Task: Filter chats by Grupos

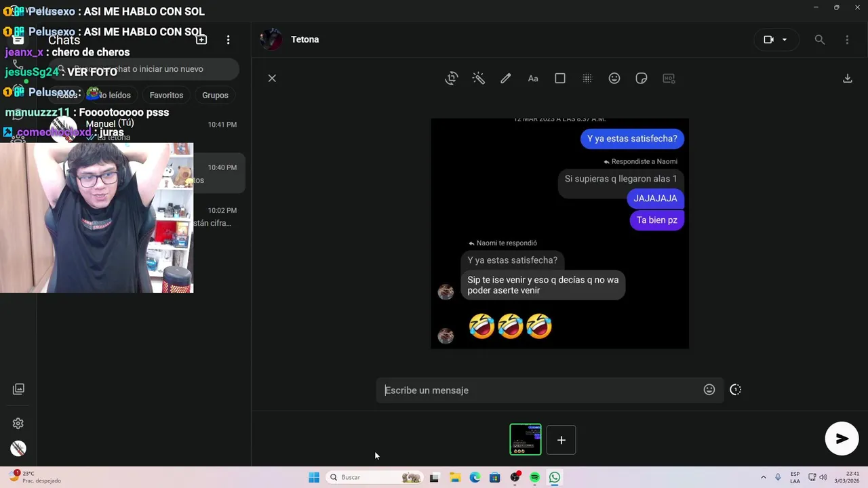Action: [215, 96]
